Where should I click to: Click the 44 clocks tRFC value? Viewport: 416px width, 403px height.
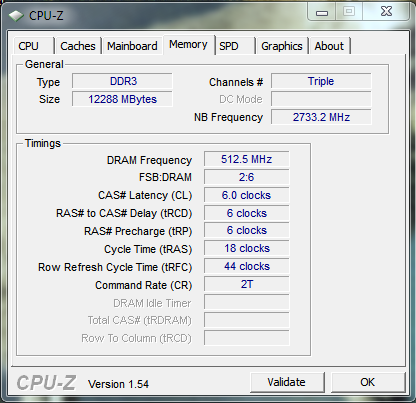point(247,266)
